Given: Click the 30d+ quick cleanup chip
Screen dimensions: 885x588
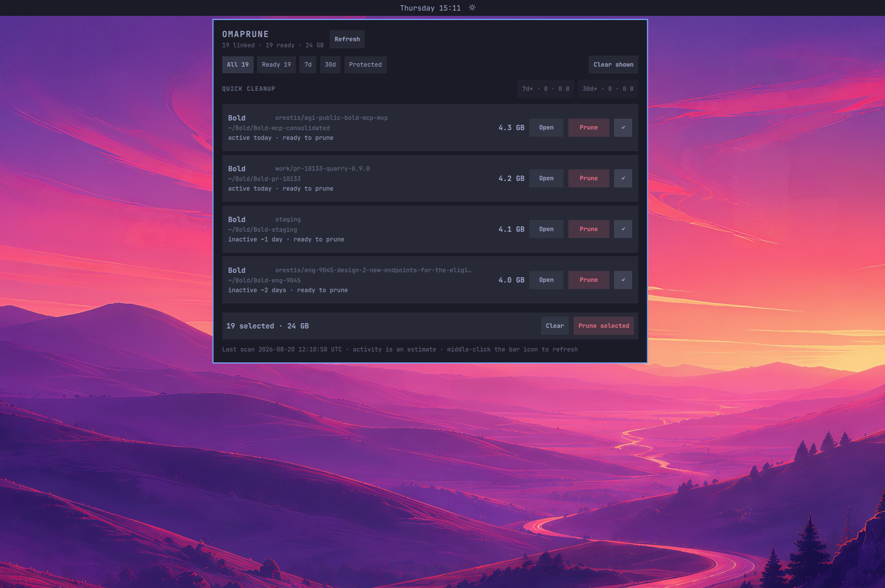Looking at the screenshot, I should pyautogui.click(x=608, y=89).
